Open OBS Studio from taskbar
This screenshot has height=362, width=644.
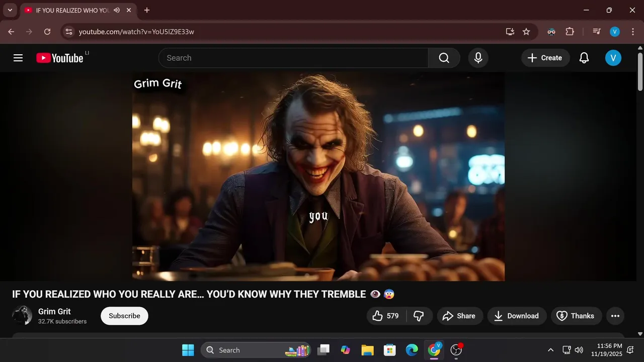[x=456, y=350]
